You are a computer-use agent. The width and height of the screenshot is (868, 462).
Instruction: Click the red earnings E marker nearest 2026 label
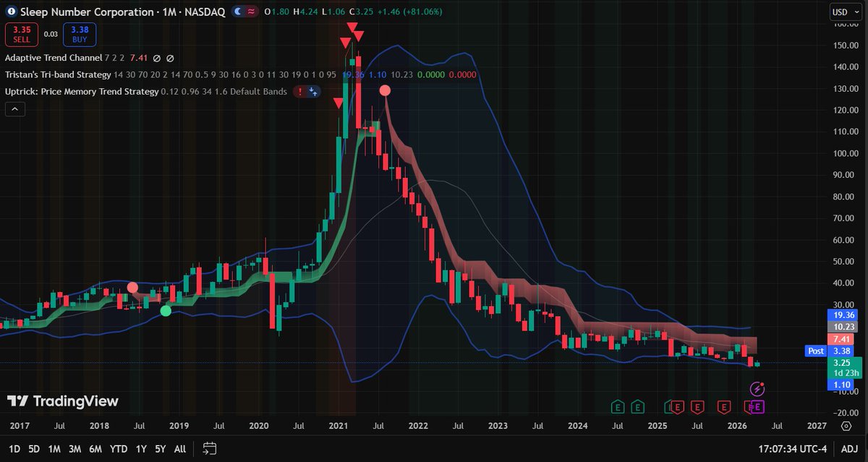tap(725, 407)
